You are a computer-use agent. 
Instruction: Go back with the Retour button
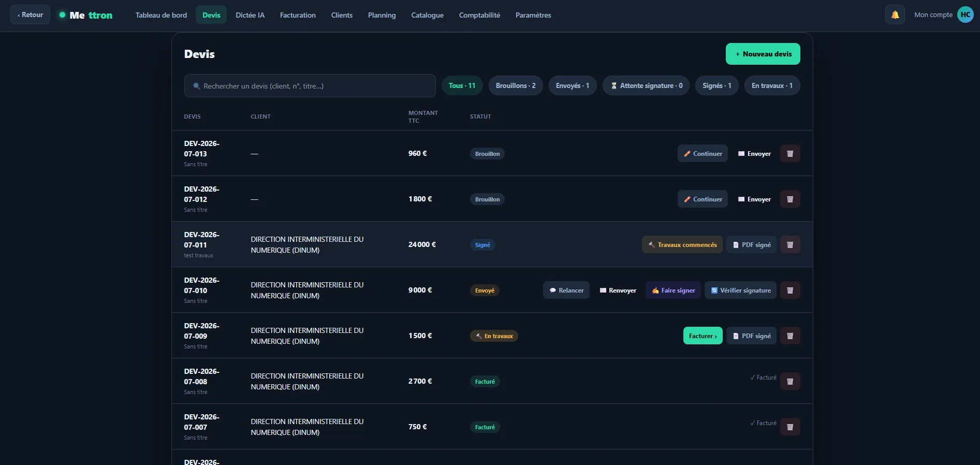point(31,14)
